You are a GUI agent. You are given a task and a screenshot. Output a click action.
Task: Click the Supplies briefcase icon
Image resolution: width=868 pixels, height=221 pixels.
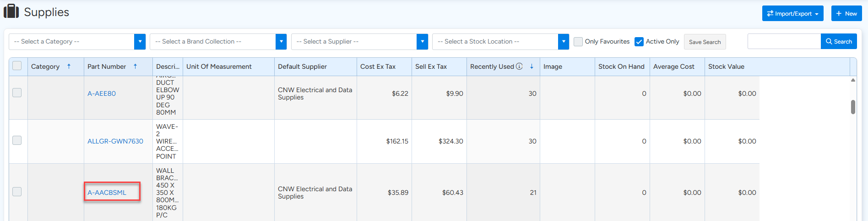[x=11, y=11]
